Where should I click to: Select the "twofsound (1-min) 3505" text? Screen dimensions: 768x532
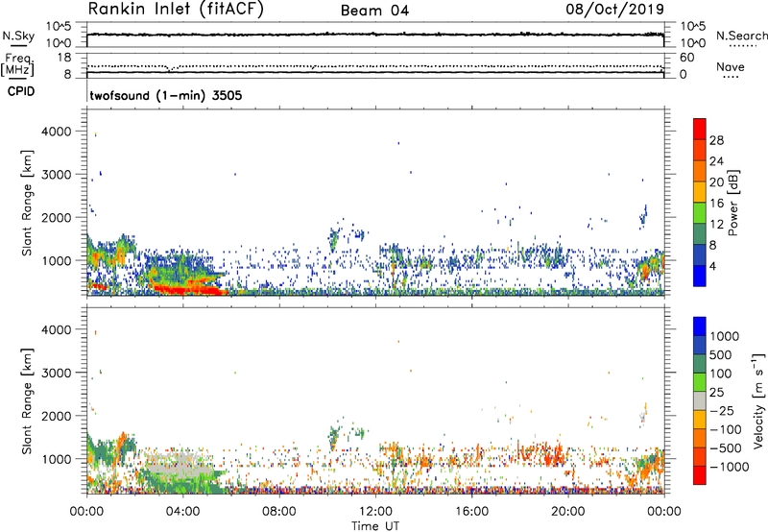165,95
